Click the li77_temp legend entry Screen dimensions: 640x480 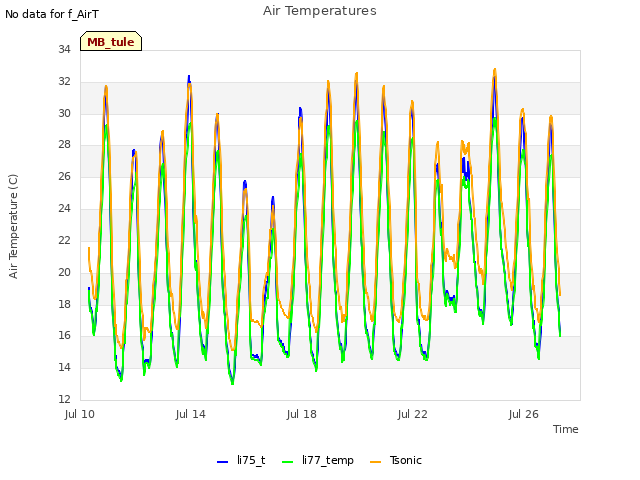[x=318, y=460]
